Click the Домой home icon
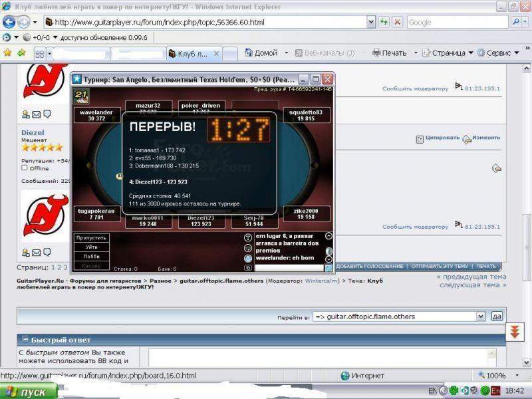Viewport: 532px width, 399px height. click(x=249, y=53)
